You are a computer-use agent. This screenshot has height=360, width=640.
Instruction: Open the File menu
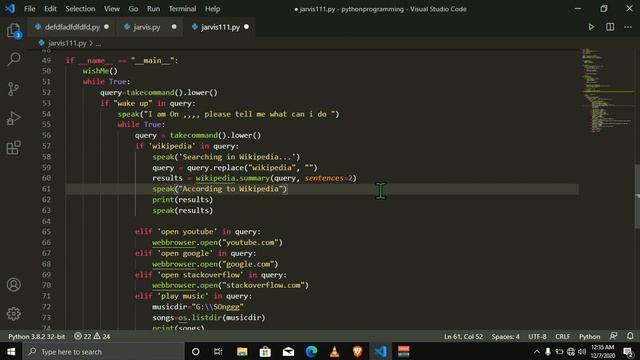point(30,9)
